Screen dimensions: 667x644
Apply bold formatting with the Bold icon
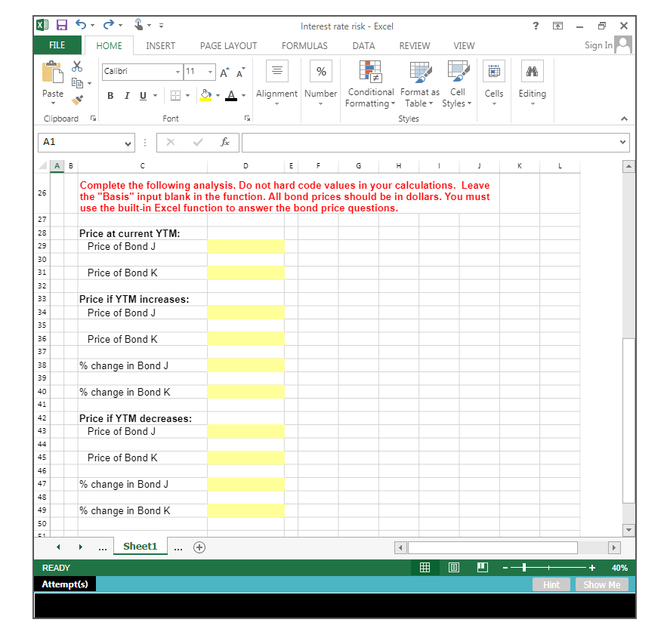(110, 95)
